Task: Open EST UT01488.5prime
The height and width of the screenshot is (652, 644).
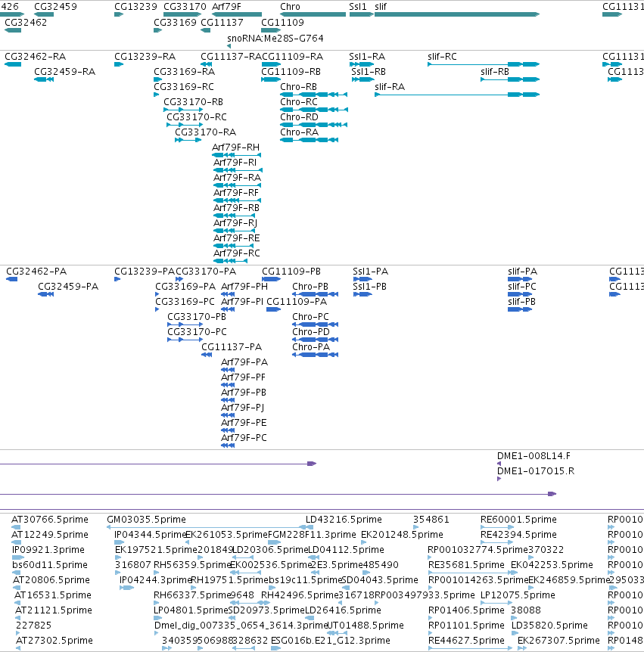Action: click(366, 626)
